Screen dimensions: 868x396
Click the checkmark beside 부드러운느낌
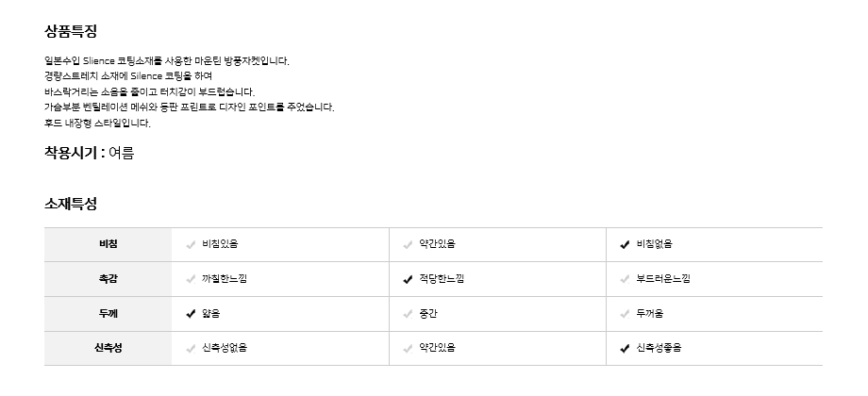click(x=625, y=279)
